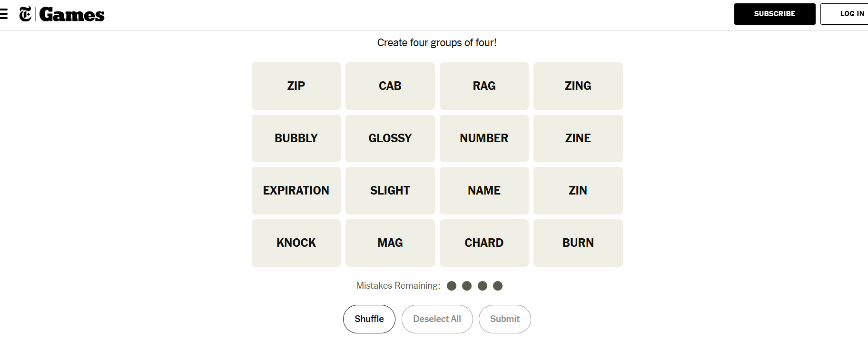Select the RAG tile
Viewport: 868px width, 351px height.
(484, 86)
